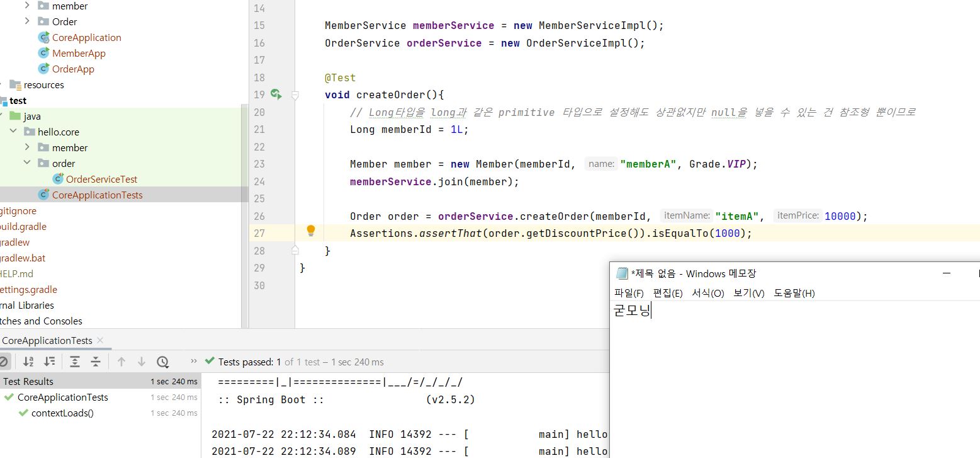Screen dimensions: 980x458
Task: Collapse hello.core package in test
Action: [x=13, y=132]
